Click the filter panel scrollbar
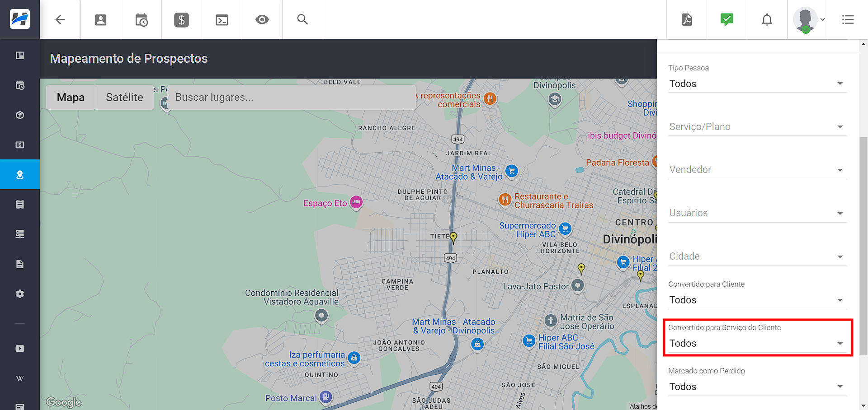 [863, 246]
